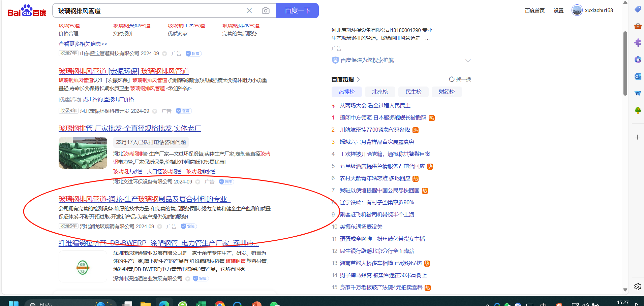Viewport: 644px width, 306px height.
Task: Select the 财经榜 tab
Action: tap(447, 92)
